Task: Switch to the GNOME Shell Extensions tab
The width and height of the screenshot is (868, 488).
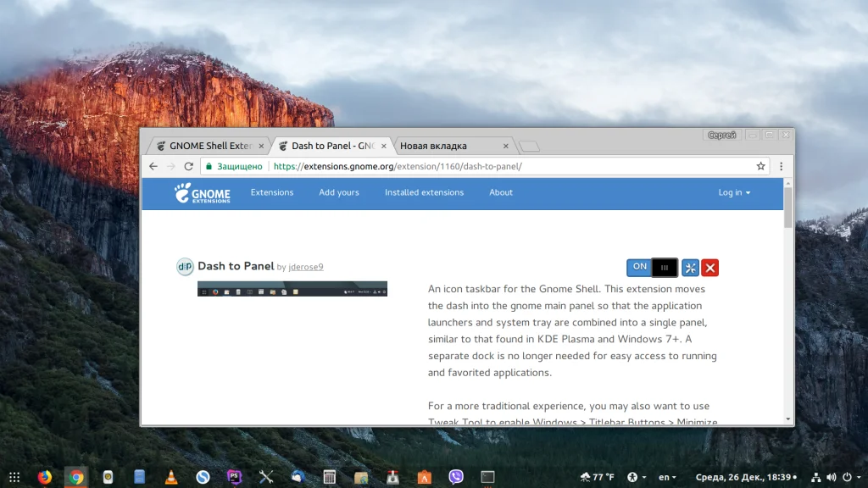Action: pyautogui.click(x=210, y=146)
